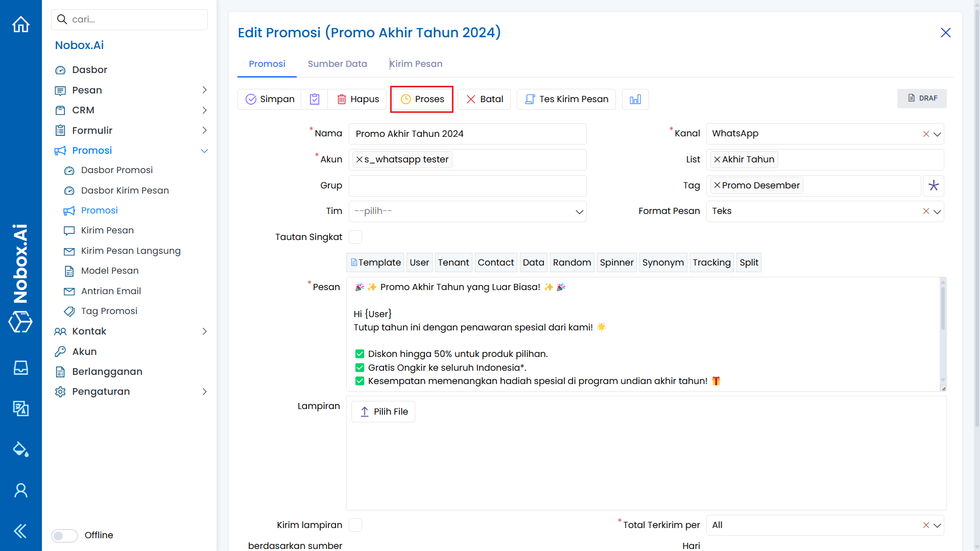
Task: Enable the Kirim lampiran checkbox
Action: tap(355, 525)
